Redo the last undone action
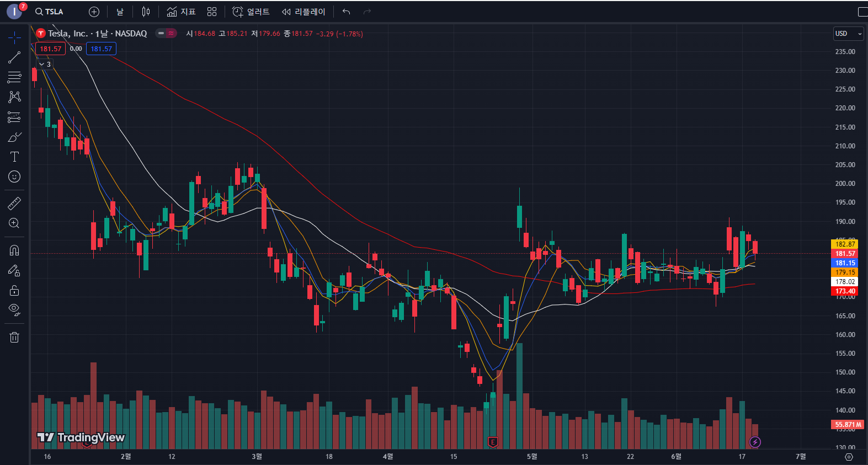 coord(367,12)
